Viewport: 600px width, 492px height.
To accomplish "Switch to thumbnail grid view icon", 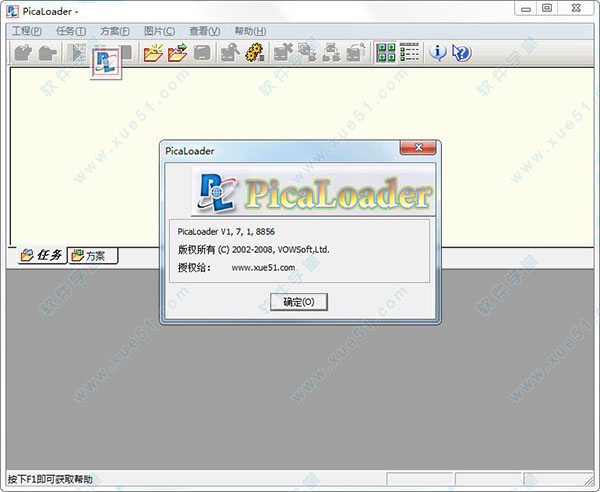I will pyautogui.click(x=386, y=52).
